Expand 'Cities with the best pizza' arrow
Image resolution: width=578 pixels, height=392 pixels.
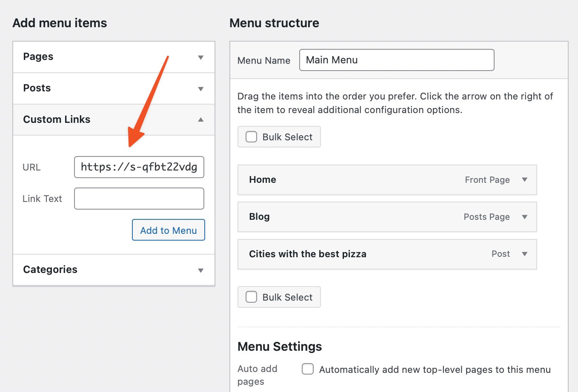[x=524, y=254]
